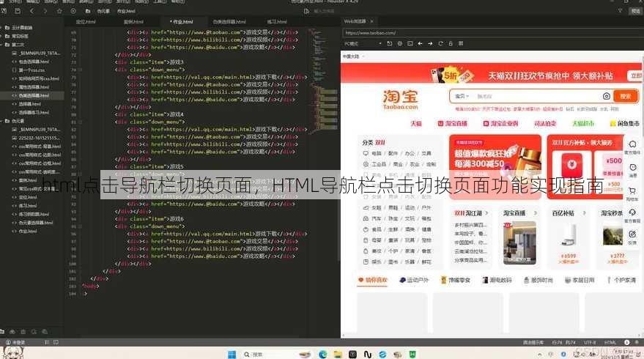Switch to the 定位.html editor tab
The image size is (644, 359).
(x=86, y=22)
